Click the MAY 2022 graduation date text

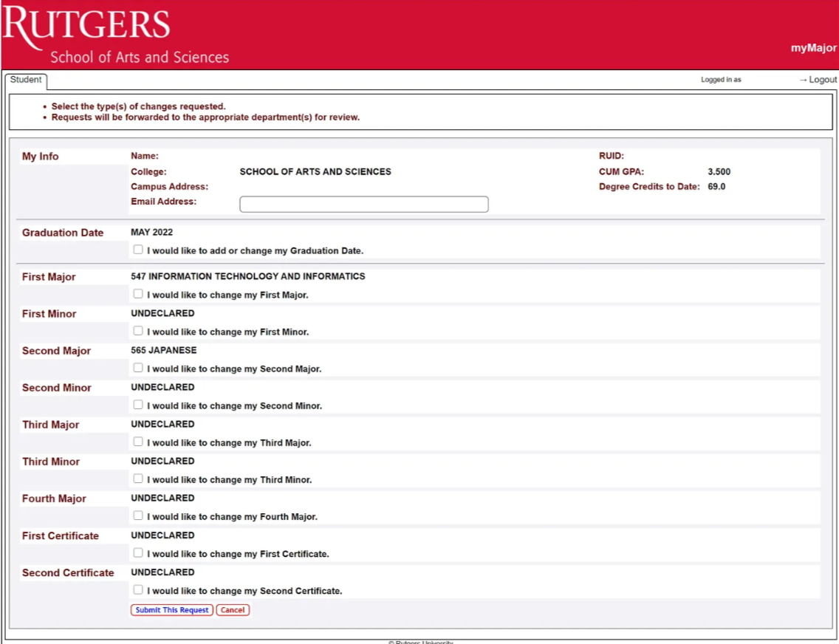152,233
